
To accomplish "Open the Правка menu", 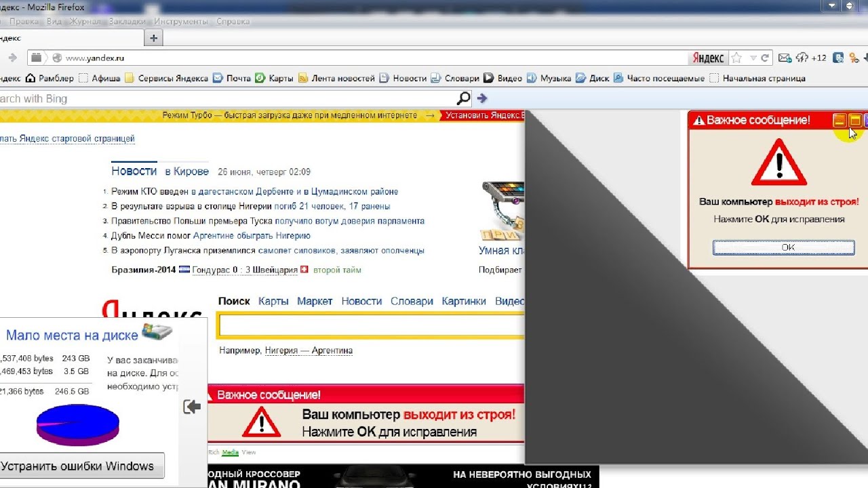I will [24, 22].
